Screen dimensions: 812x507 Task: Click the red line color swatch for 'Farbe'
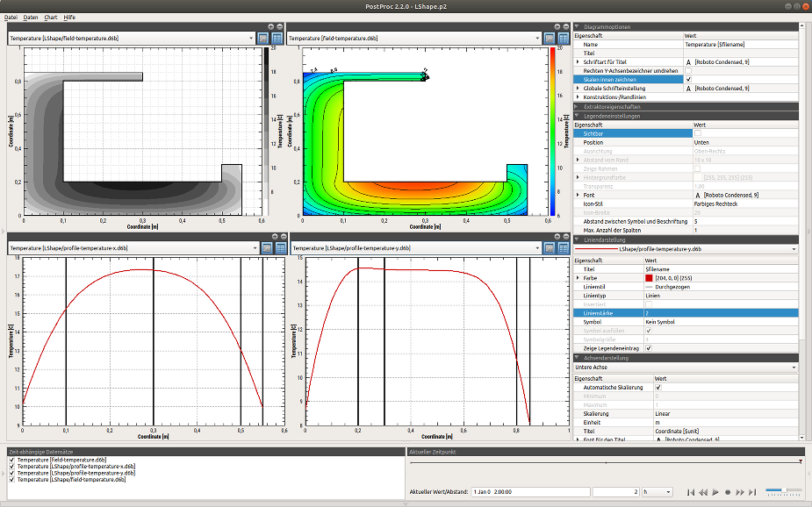tap(649, 278)
